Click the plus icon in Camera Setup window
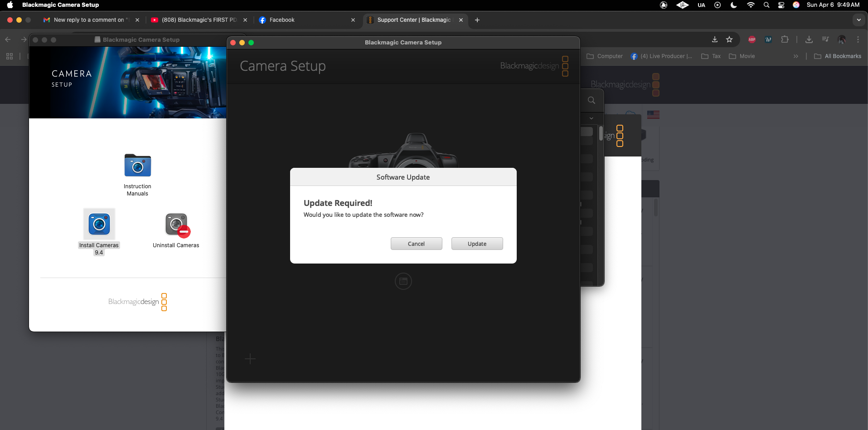 pos(250,359)
